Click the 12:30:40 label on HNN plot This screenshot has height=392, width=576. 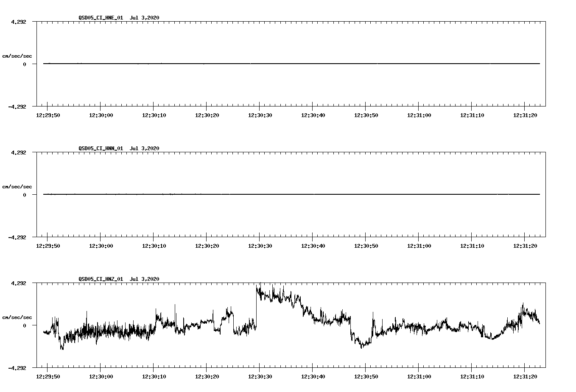click(313, 246)
